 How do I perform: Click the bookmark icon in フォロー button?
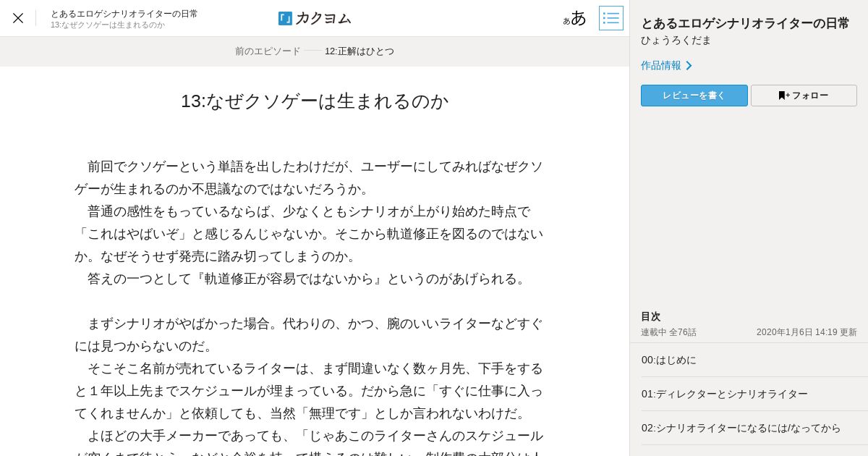click(x=783, y=96)
